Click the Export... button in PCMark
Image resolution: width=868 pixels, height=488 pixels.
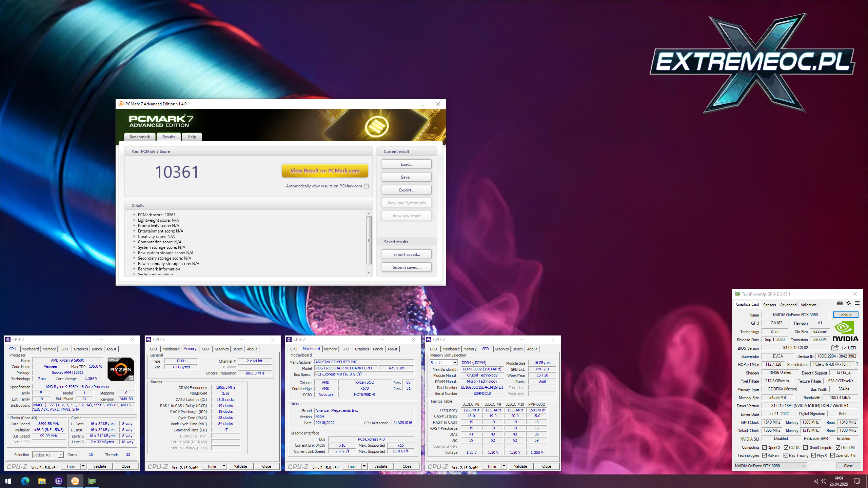point(407,190)
